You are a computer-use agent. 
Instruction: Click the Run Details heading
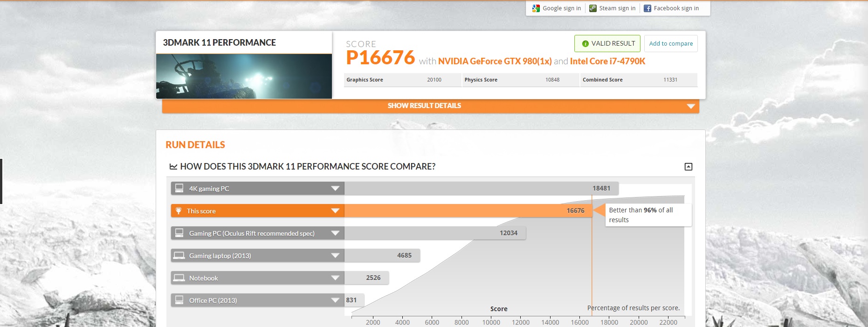(x=195, y=145)
